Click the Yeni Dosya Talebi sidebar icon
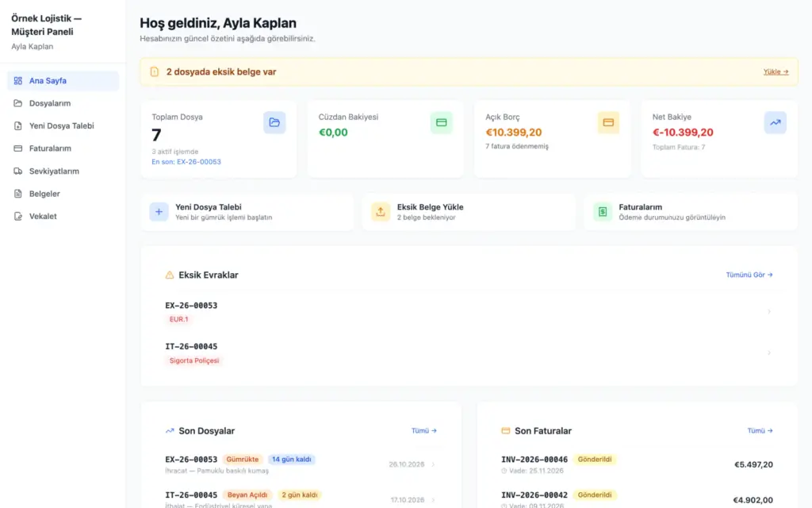Image resolution: width=812 pixels, height=508 pixels. (18, 126)
